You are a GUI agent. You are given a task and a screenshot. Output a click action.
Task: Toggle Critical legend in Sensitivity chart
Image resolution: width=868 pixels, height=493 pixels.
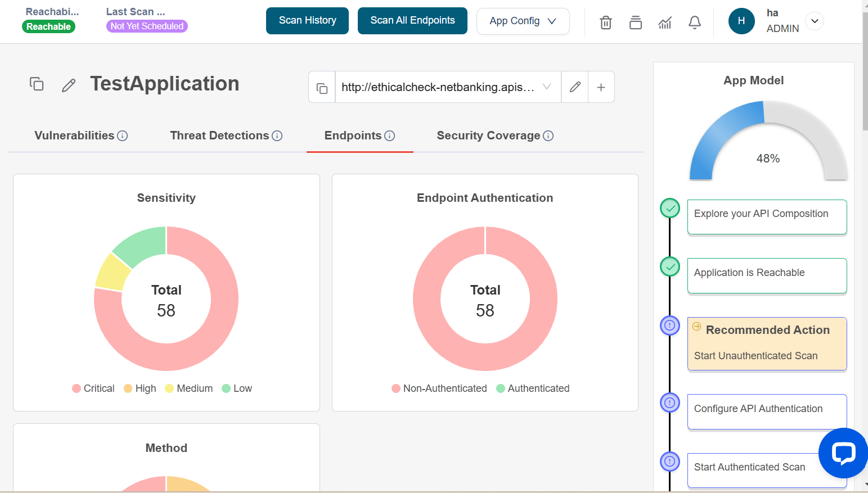[x=93, y=388]
